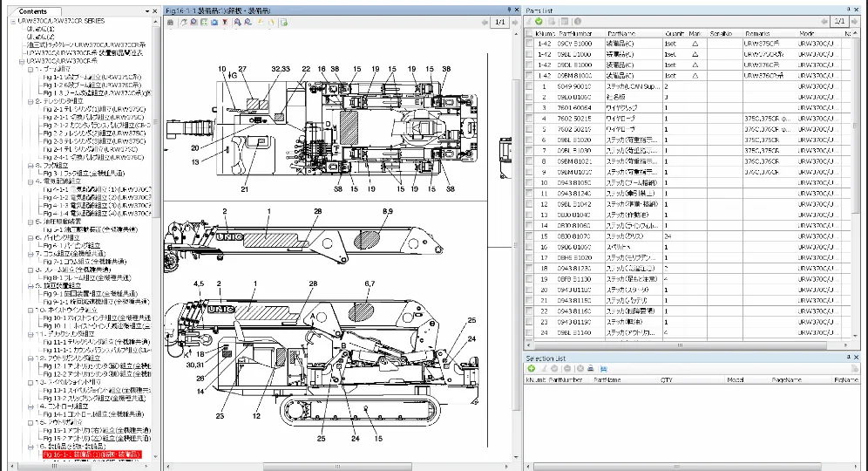
Task: Sort by the PartNumber column header
Action: click(575, 32)
